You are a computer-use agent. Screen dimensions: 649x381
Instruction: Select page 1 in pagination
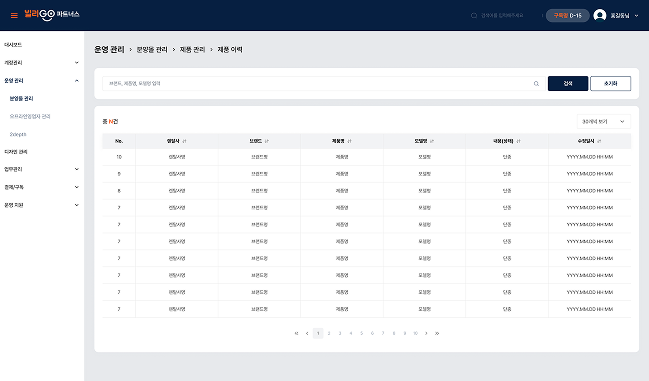pyautogui.click(x=318, y=333)
